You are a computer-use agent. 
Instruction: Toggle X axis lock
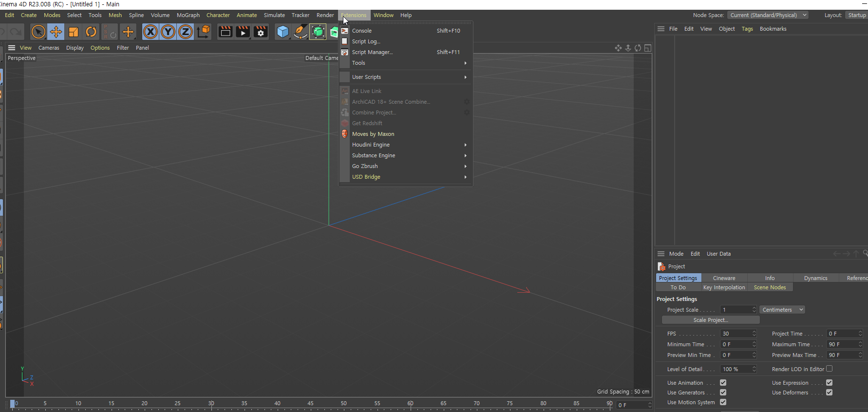[151, 32]
